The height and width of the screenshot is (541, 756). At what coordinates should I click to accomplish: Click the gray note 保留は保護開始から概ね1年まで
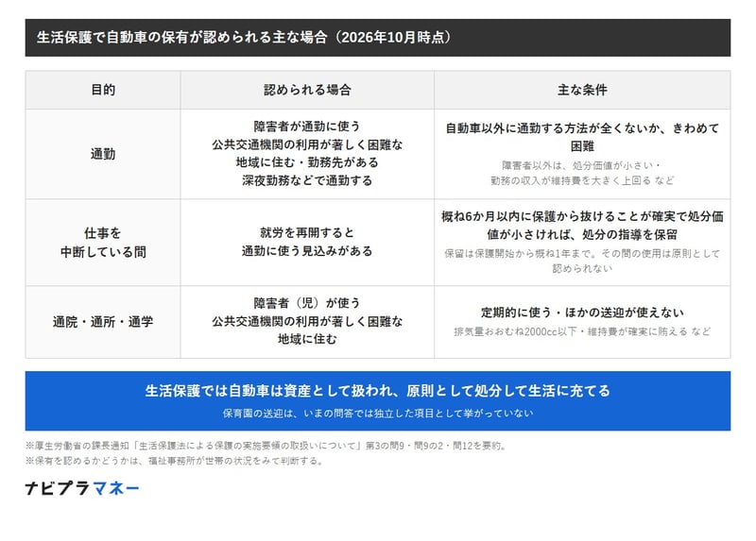click(582, 261)
